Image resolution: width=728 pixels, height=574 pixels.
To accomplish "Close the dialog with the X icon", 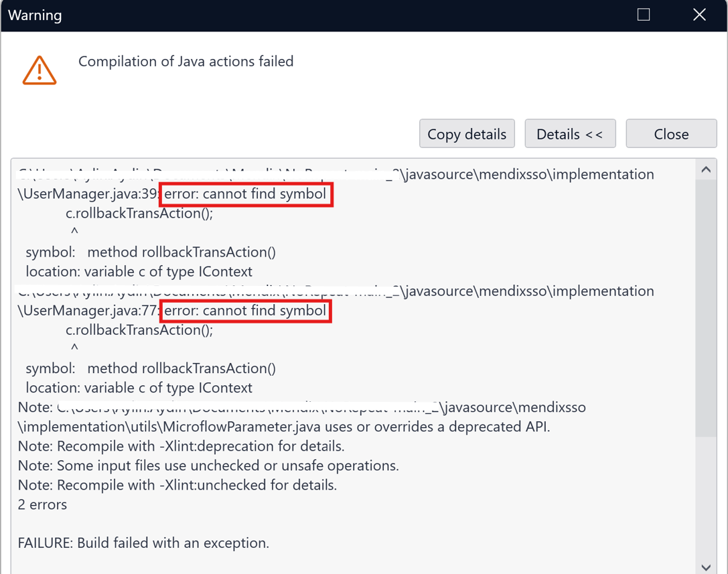I will click(699, 15).
